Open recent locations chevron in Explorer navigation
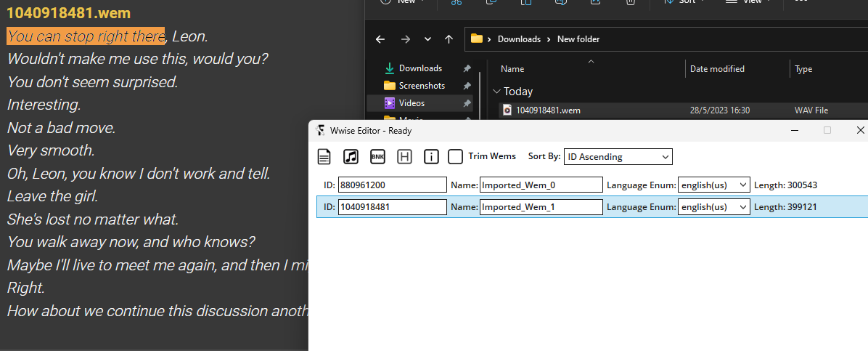 point(427,39)
